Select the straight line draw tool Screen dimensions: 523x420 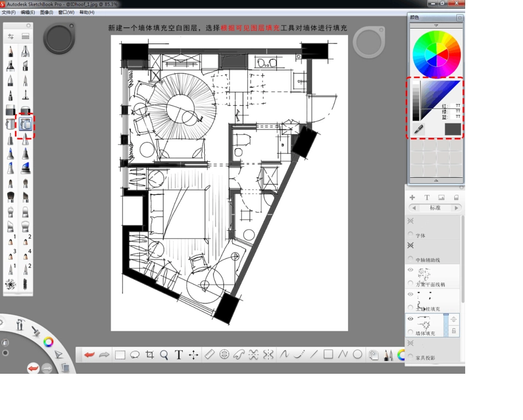[x=314, y=354]
